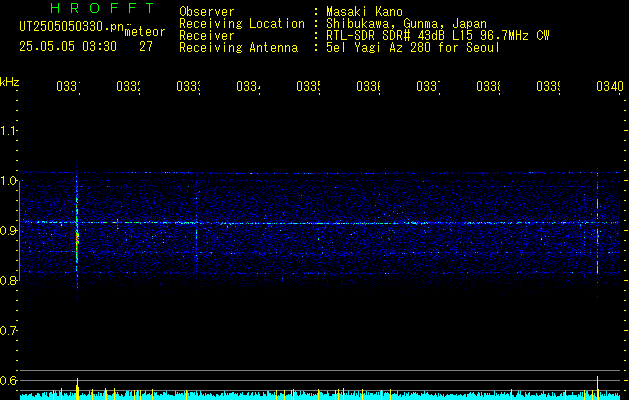629x400 pixels.
Task: Click the meteor count value 27
Action: [x=146, y=47]
